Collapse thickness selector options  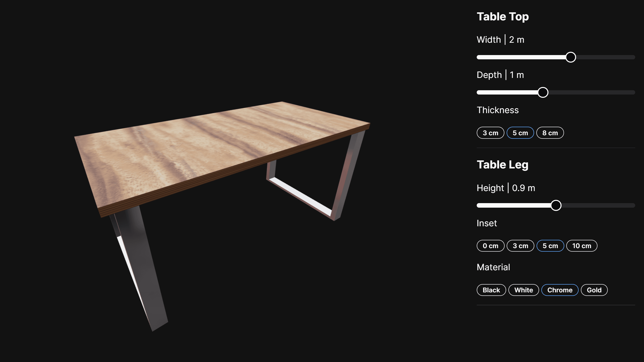[498, 110]
